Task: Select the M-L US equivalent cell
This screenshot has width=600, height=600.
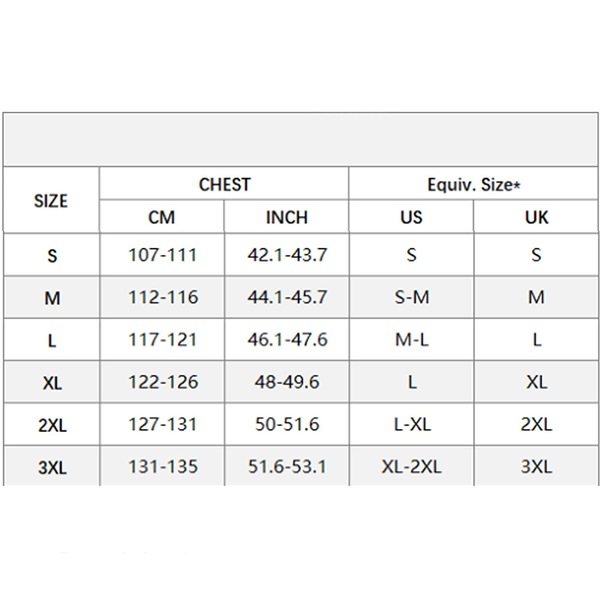Action: (412, 339)
